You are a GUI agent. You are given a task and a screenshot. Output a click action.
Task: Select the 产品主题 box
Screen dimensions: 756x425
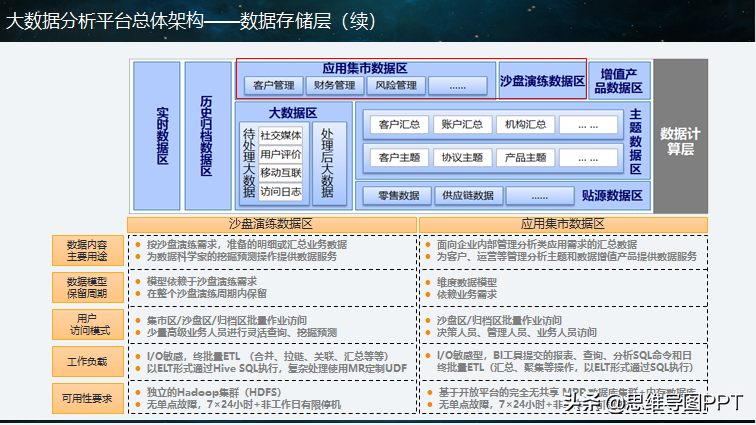[x=526, y=158]
